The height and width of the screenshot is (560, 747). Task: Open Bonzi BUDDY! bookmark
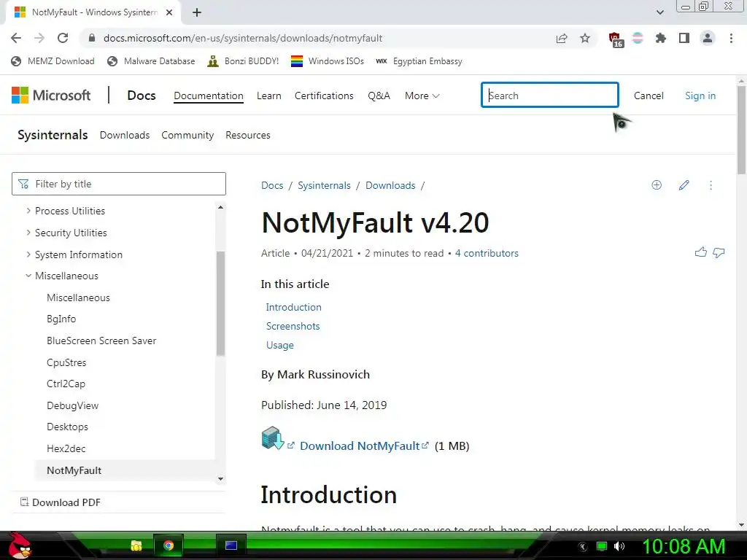pos(243,61)
